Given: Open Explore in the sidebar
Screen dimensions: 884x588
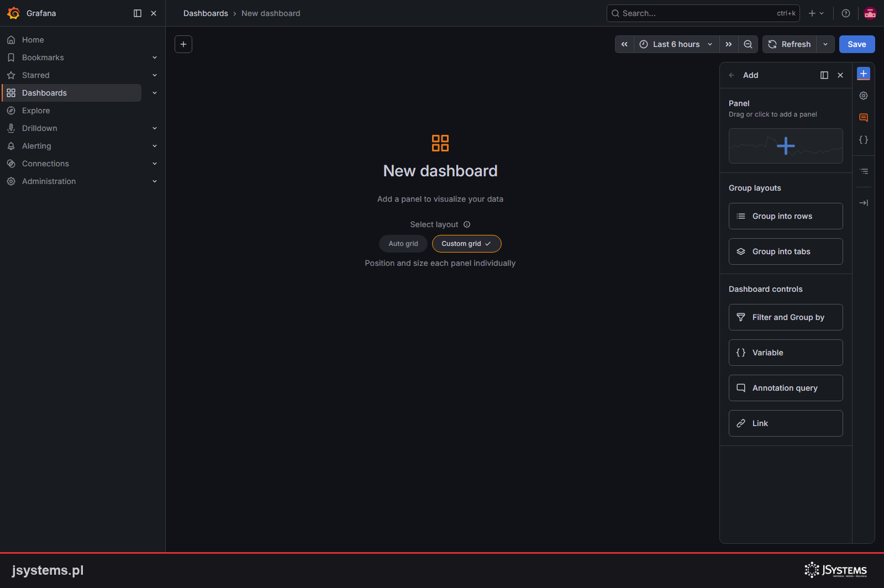Looking at the screenshot, I should click(x=36, y=111).
